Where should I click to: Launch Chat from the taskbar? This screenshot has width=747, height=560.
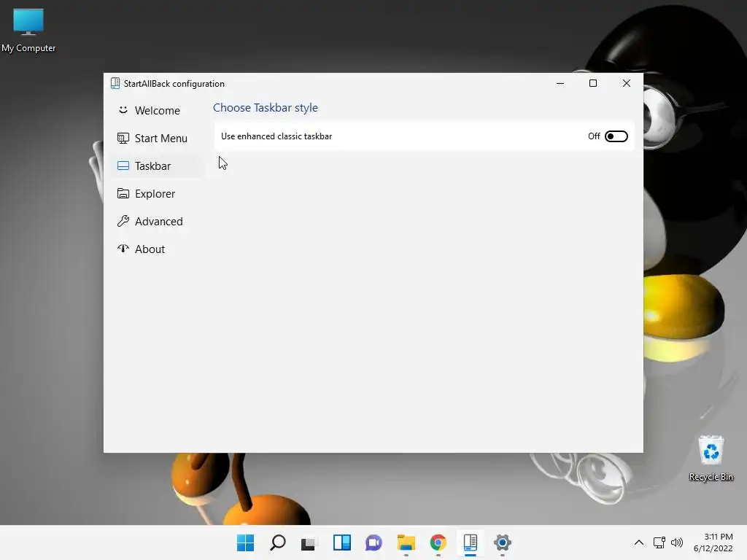pyautogui.click(x=373, y=542)
